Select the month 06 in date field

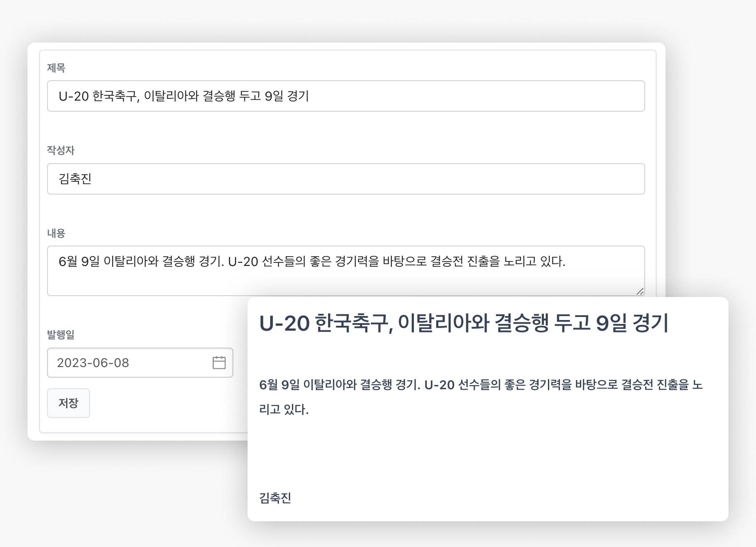tap(100, 363)
